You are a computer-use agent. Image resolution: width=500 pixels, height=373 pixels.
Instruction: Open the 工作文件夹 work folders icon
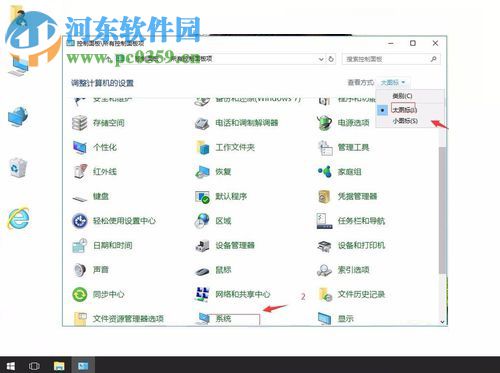point(202,147)
